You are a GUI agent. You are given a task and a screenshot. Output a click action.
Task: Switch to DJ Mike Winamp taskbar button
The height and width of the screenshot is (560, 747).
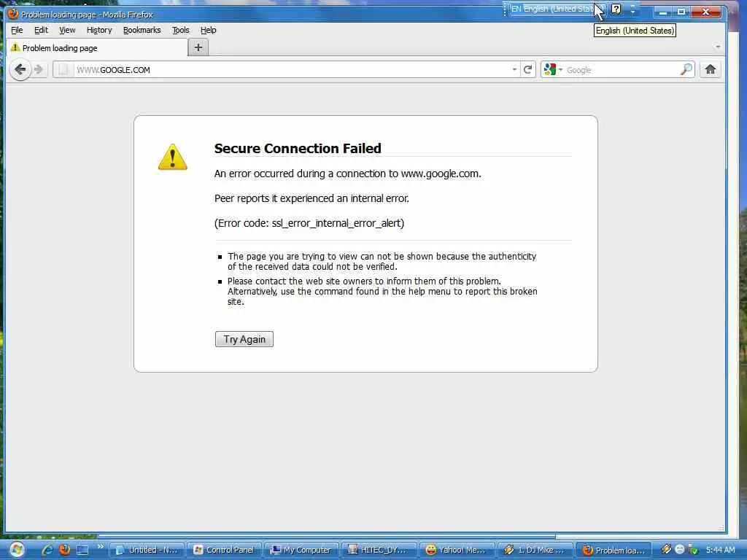[535, 550]
